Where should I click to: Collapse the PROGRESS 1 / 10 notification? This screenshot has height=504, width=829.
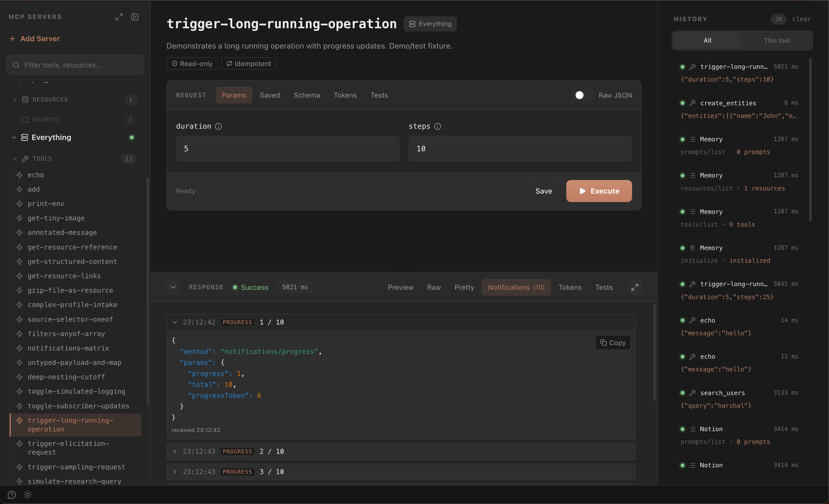tap(175, 322)
